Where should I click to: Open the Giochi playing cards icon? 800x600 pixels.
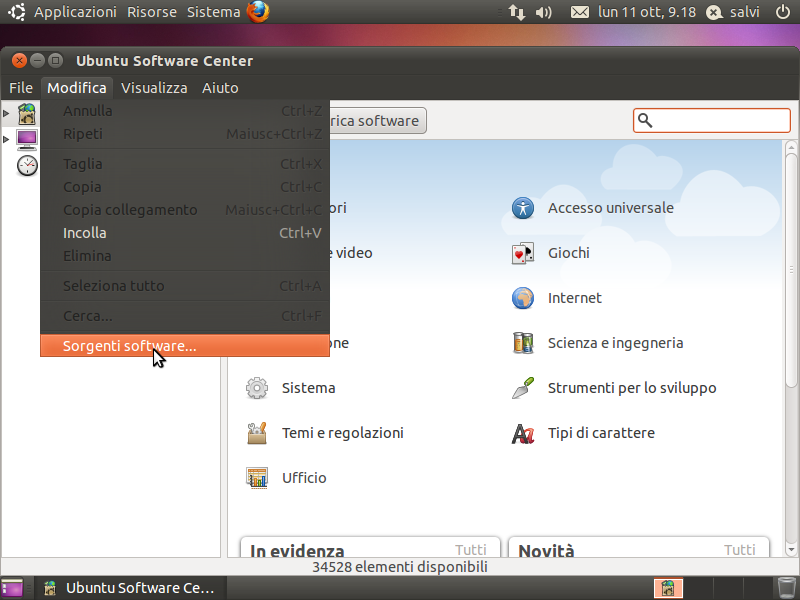tap(523, 253)
